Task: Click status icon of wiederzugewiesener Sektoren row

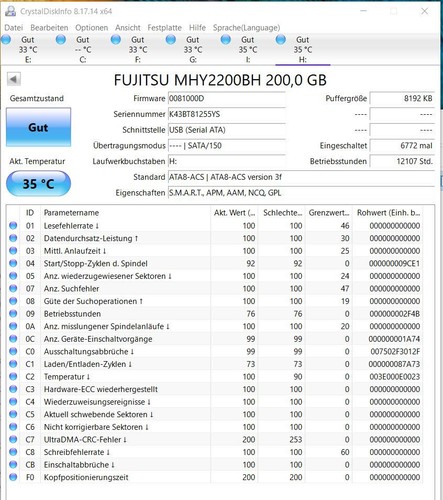Action: [x=13, y=276]
